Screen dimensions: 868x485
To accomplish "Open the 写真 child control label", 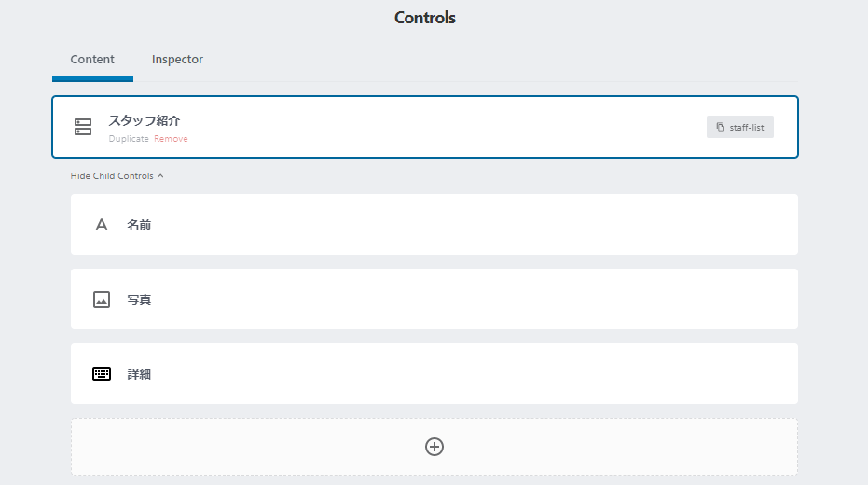I will [139, 299].
